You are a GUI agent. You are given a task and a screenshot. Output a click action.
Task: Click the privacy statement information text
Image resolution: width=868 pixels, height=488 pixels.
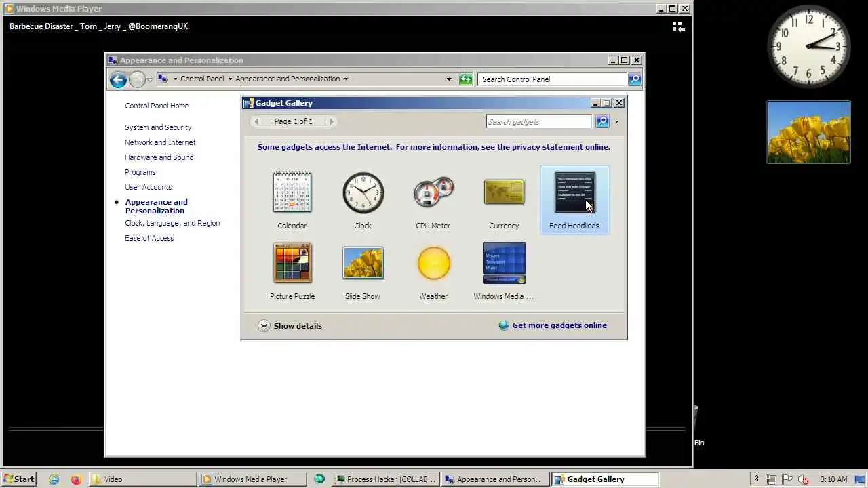[x=434, y=147]
